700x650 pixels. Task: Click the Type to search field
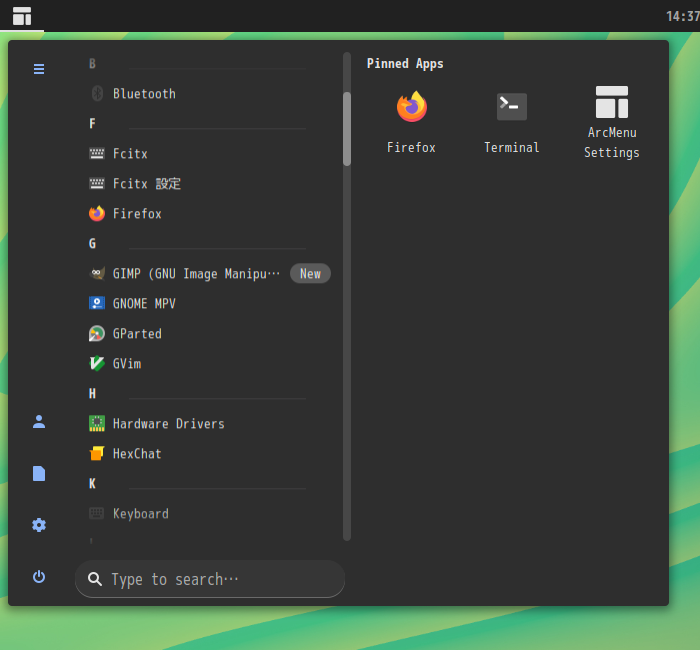point(210,579)
